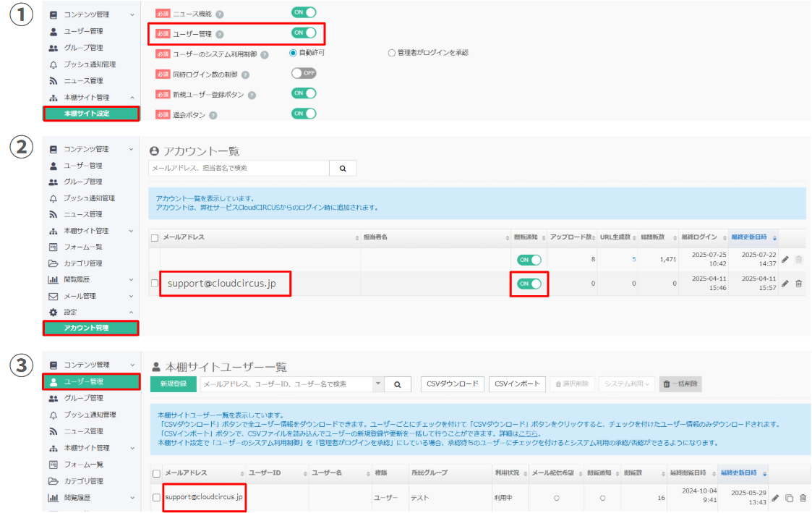Click the magnifier search button in アカウント一覧
Viewport: 812px width, 513px height.
[x=343, y=169]
